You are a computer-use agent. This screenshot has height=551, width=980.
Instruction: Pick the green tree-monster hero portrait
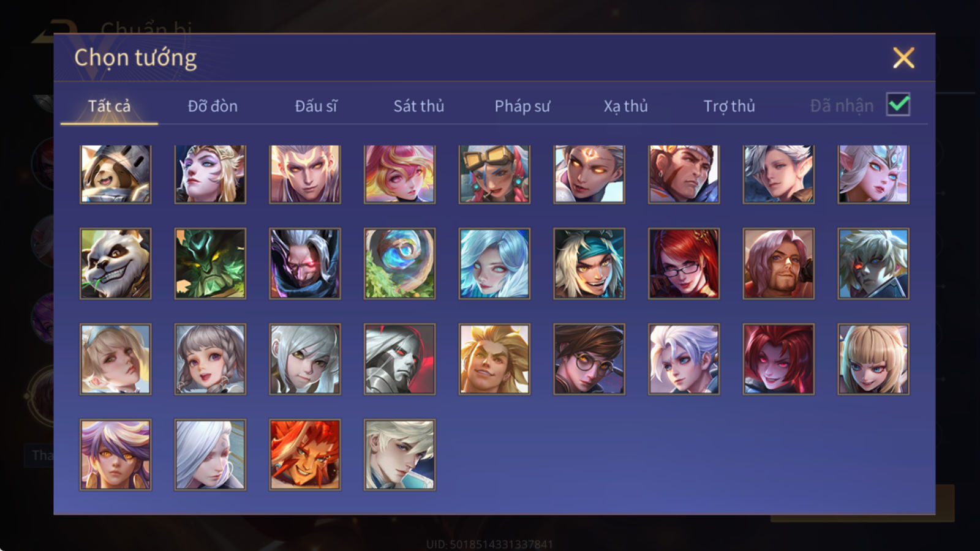click(x=210, y=264)
